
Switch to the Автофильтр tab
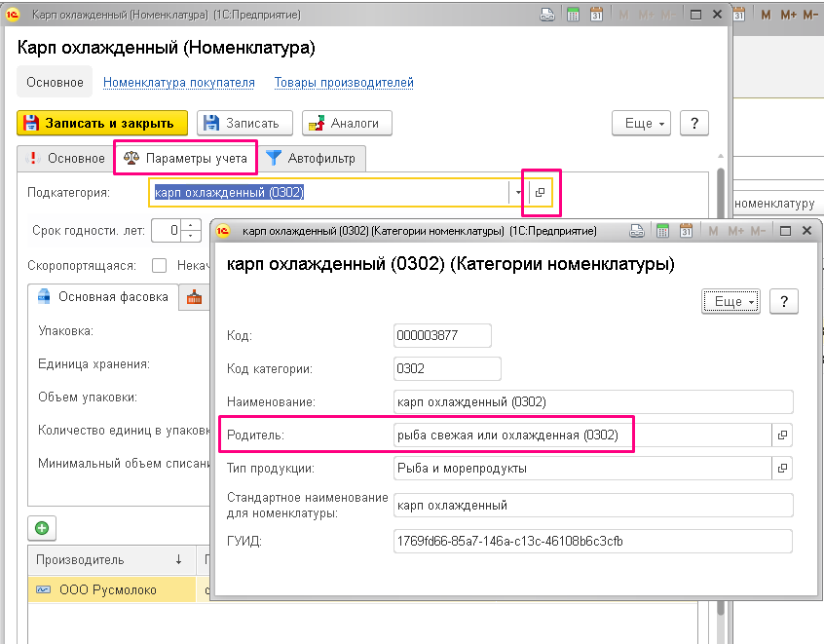(311, 158)
